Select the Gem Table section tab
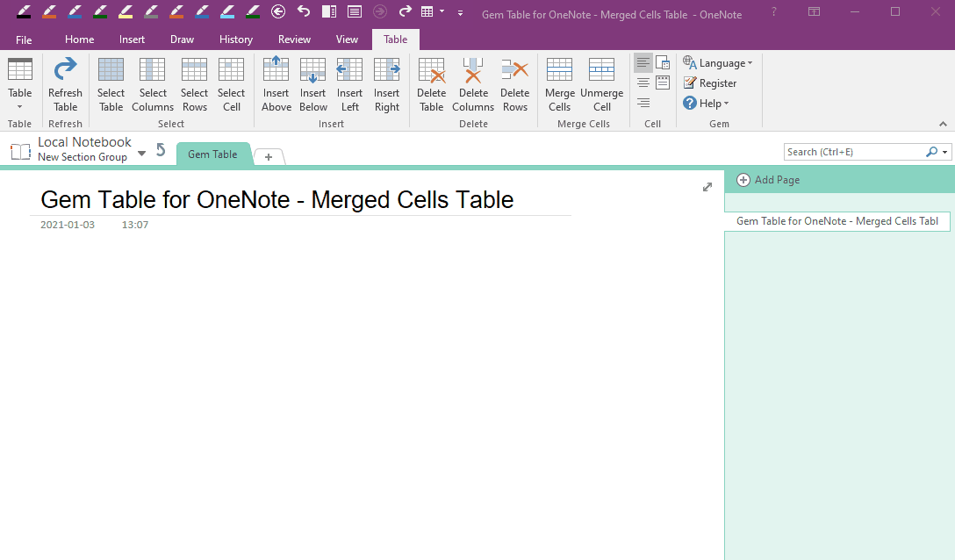The width and height of the screenshot is (955, 560). (x=212, y=154)
